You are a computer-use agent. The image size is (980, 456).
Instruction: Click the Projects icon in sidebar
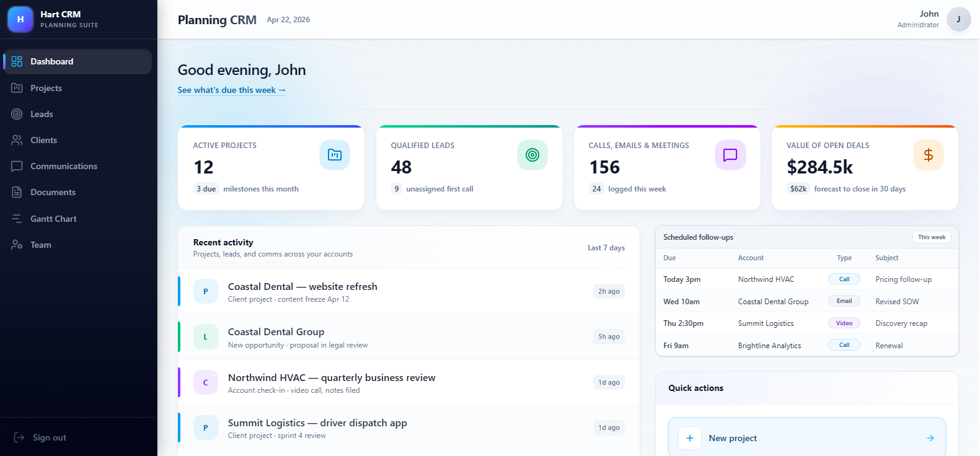click(17, 88)
